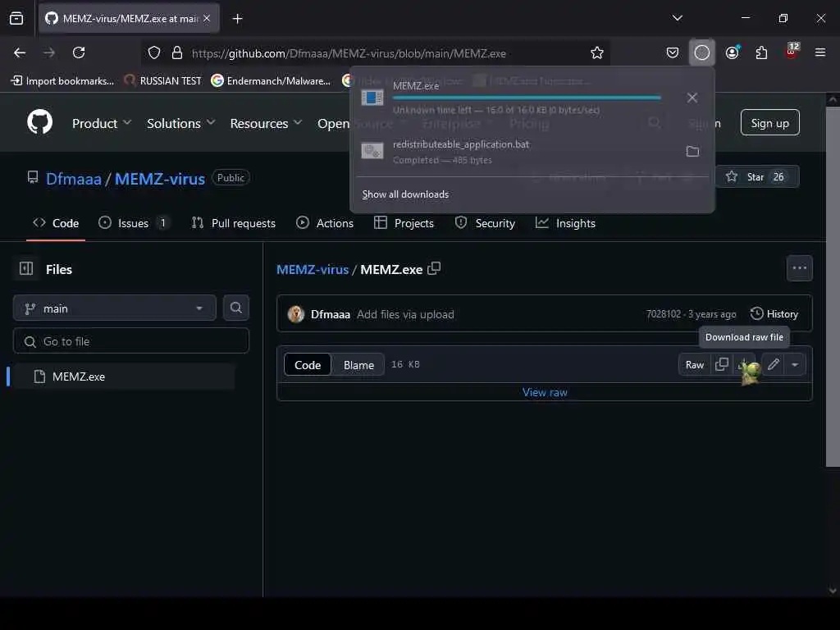Open the extensions puzzle icon
The image size is (840, 630).
tap(761, 52)
